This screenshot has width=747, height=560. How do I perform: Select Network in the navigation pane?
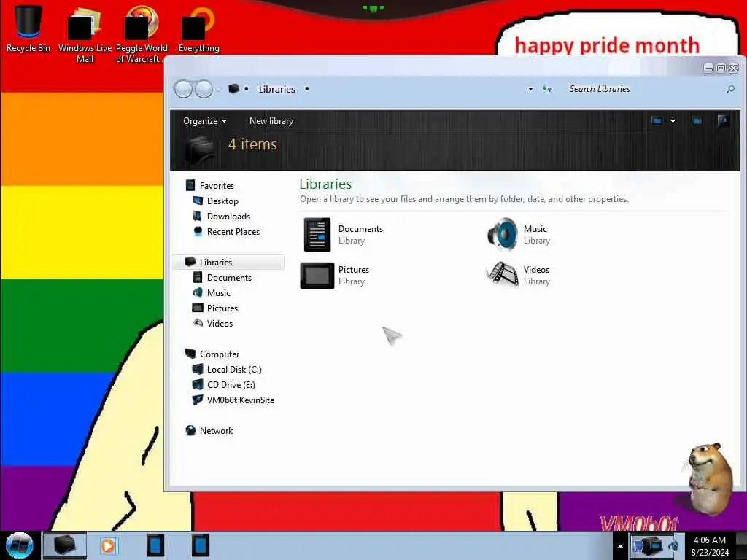[209, 430]
